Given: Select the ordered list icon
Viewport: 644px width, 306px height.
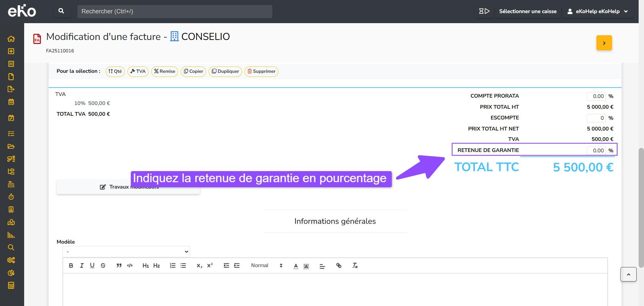Looking at the screenshot, I should [172, 265].
